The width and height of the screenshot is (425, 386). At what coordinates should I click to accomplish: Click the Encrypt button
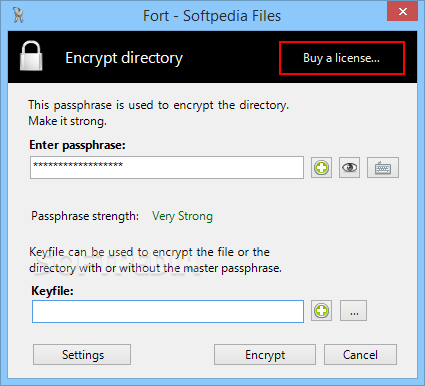[265, 355]
